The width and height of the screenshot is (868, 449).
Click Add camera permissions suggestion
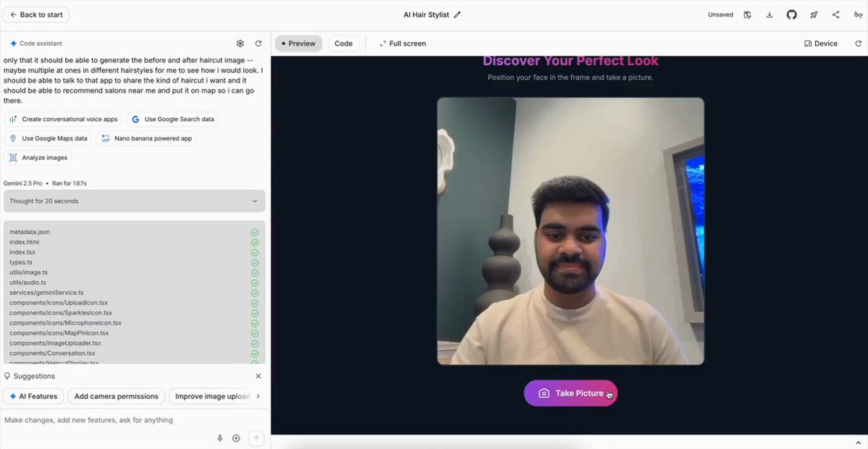[117, 396]
